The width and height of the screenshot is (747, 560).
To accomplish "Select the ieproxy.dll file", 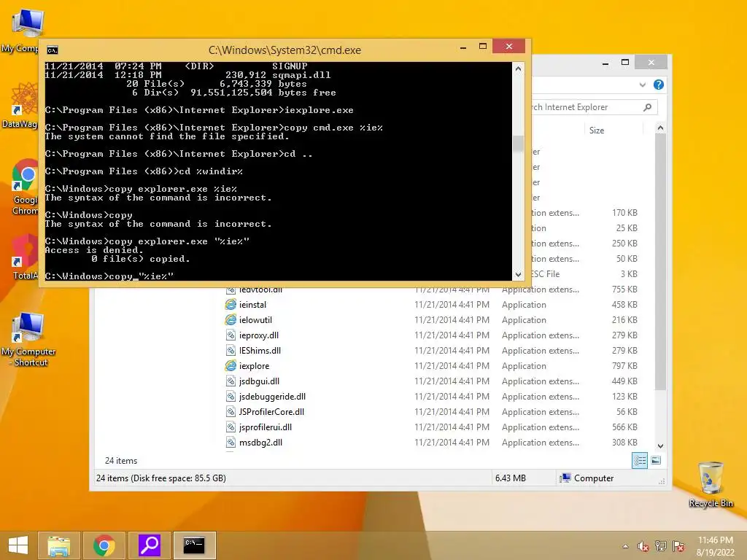I will click(x=259, y=335).
